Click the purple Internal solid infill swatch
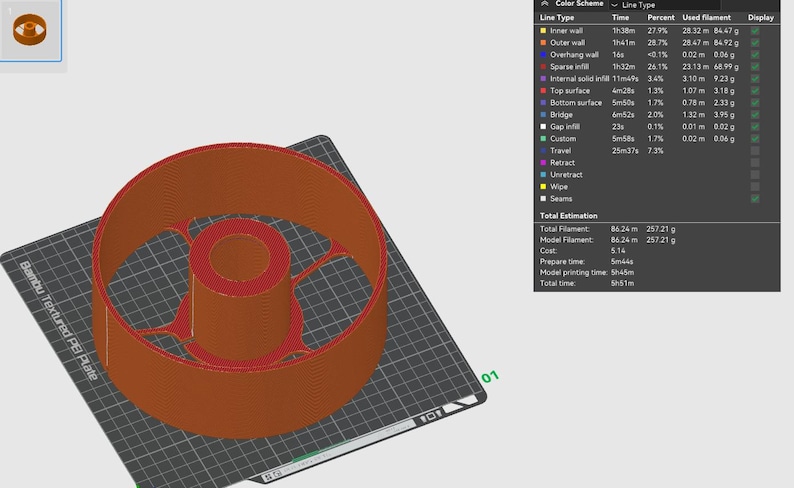The width and height of the screenshot is (794, 488). click(x=543, y=79)
